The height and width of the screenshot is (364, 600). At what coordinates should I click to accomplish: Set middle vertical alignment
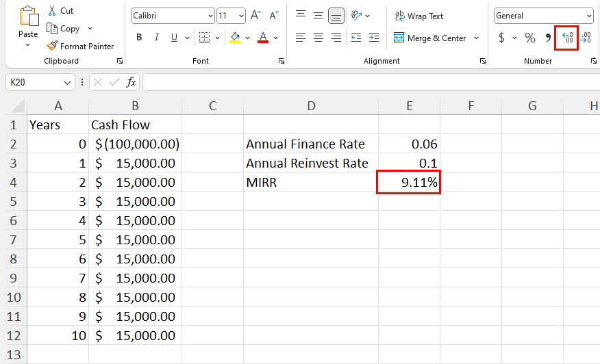point(318,15)
